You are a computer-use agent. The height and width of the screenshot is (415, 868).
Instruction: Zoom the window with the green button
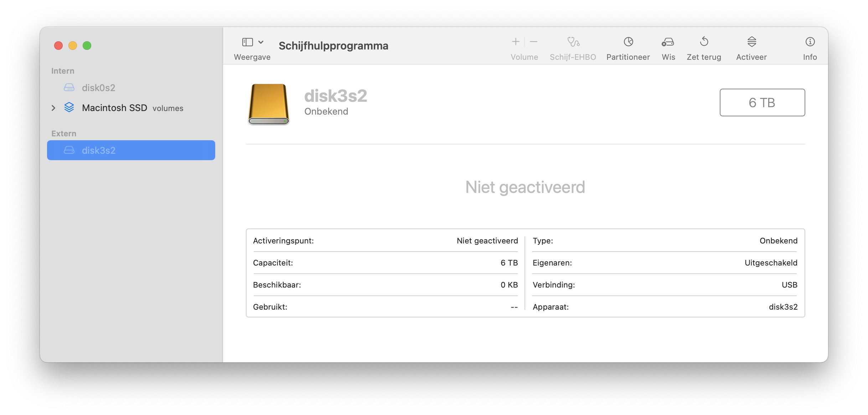pyautogui.click(x=87, y=46)
